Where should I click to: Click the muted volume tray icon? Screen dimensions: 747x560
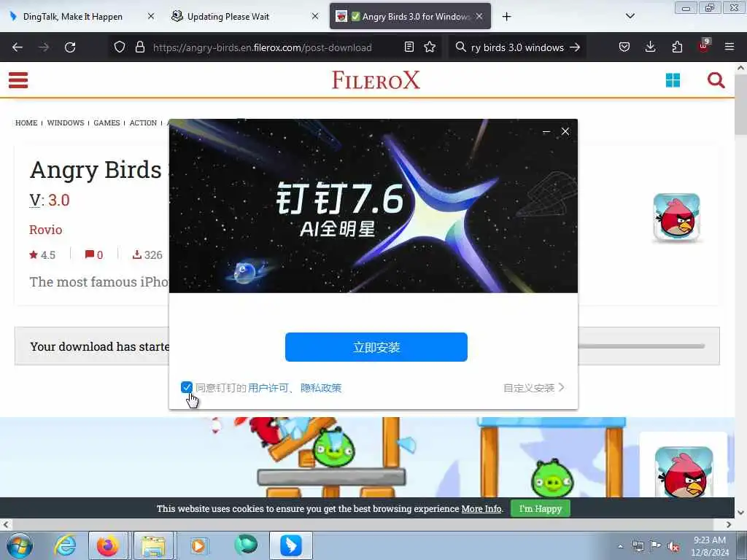[673, 546]
